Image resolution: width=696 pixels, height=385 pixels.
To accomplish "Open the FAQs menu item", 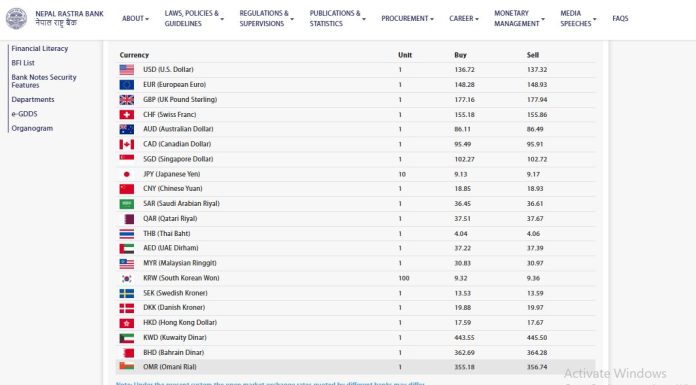I will [620, 19].
